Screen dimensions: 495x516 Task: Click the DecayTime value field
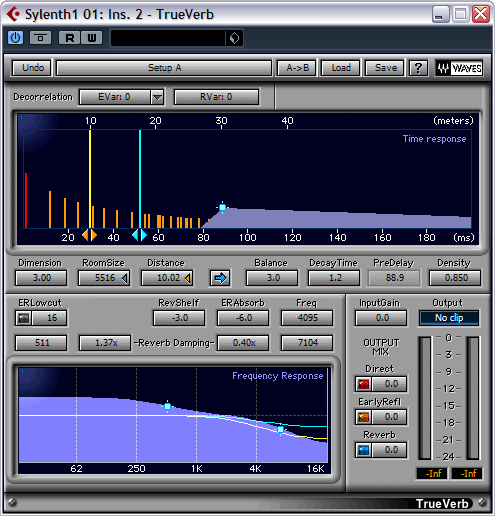(334, 278)
